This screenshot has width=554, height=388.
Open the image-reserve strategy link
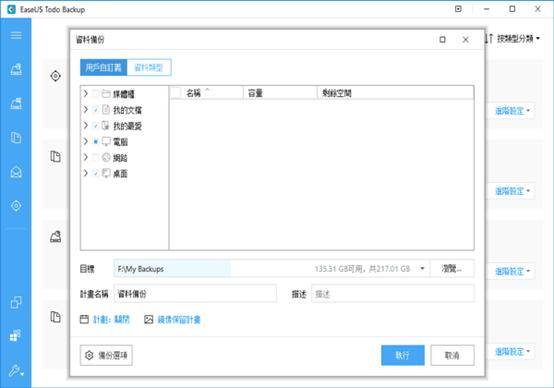(179, 319)
